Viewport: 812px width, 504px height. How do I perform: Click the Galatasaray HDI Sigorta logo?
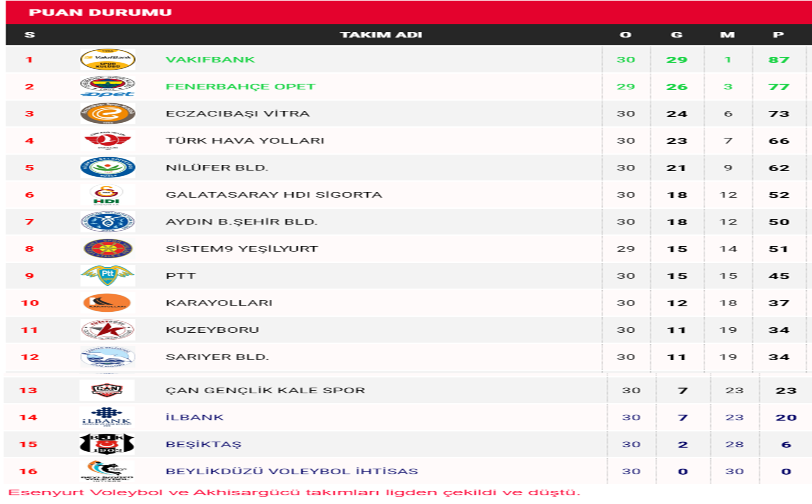(x=107, y=195)
